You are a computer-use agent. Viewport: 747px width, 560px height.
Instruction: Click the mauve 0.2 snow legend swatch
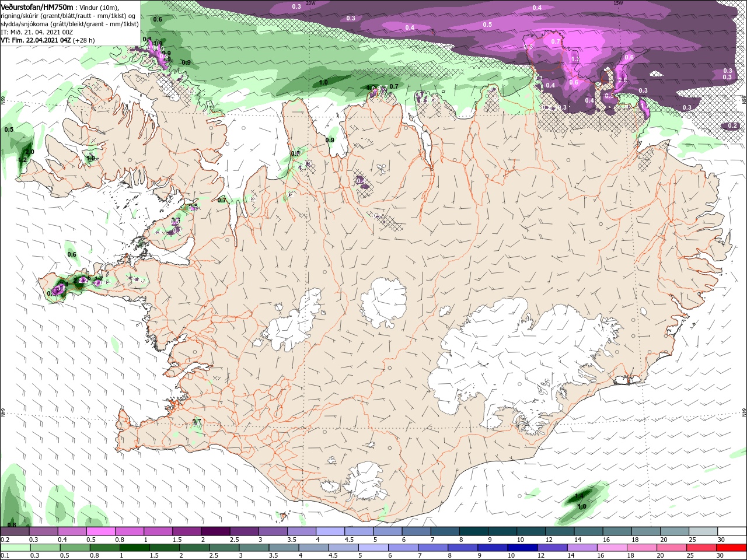point(15,532)
